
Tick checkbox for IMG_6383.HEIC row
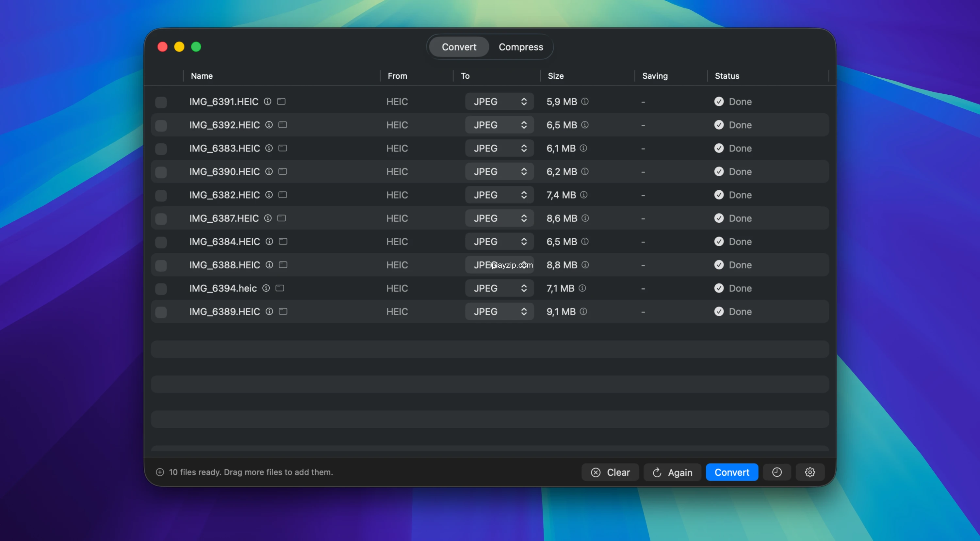(x=161, y=149)
